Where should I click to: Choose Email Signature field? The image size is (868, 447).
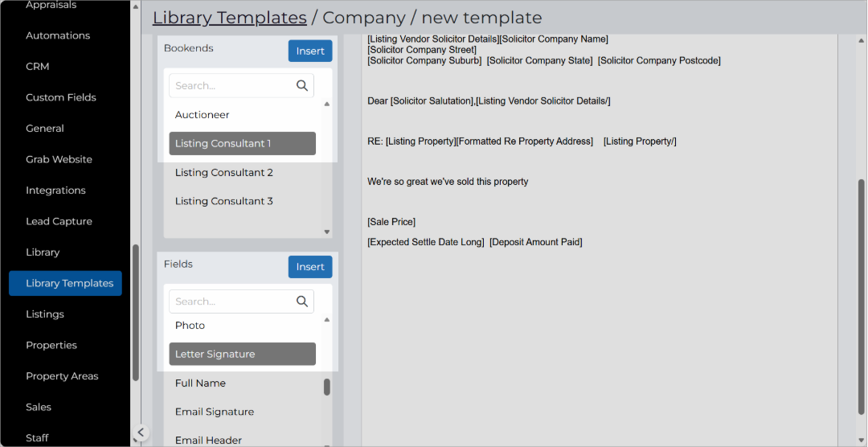click(x=215, y=412)
